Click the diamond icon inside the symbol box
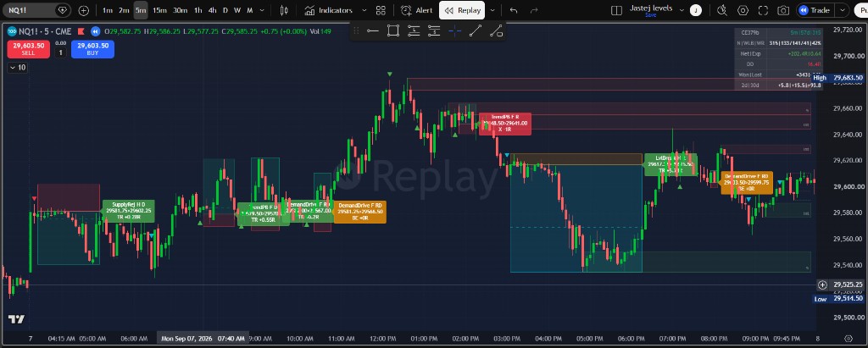This screenshot has width=868, height=348. coord(63,10)
